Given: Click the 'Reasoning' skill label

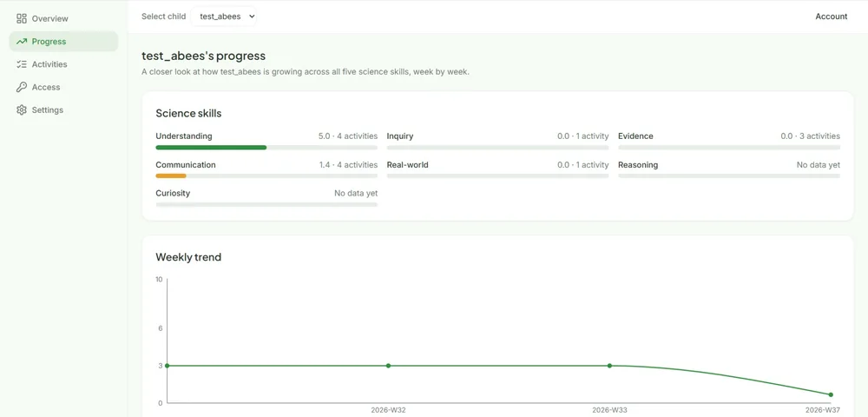Looking at the screenshot, I should [x=638, y=165].
